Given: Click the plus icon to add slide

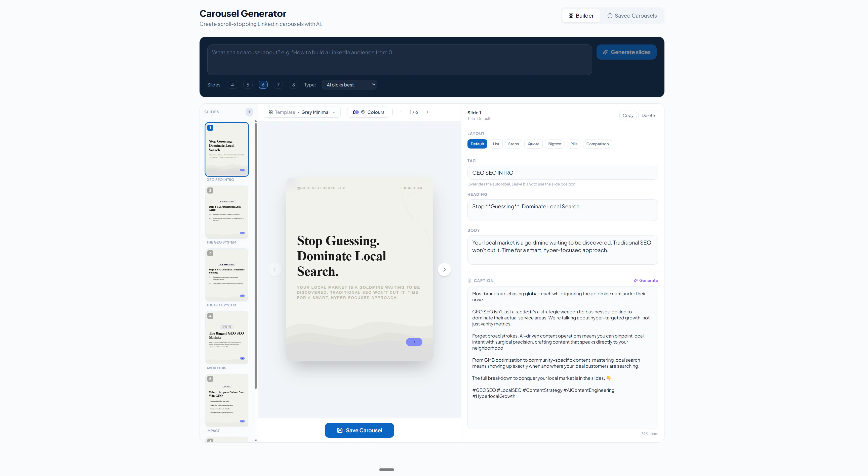Looking at the screenshot, I should tap(249, 112).
